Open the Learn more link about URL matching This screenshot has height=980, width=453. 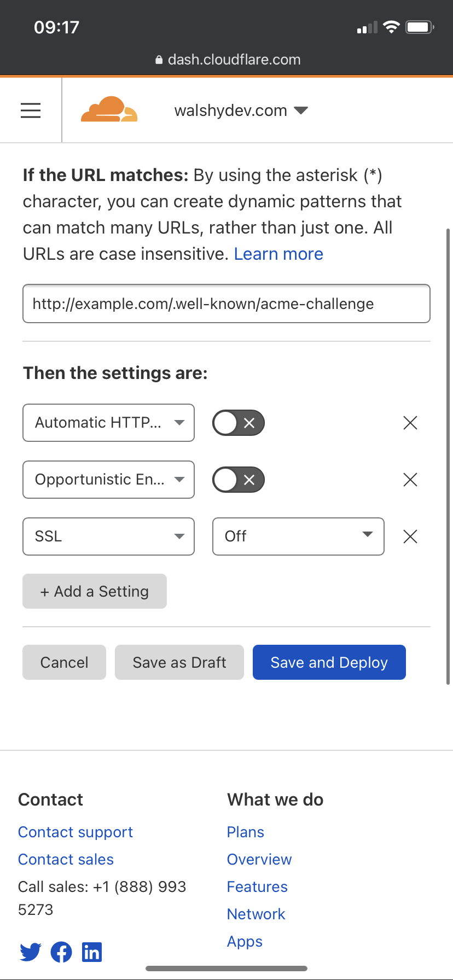(278, 253)
